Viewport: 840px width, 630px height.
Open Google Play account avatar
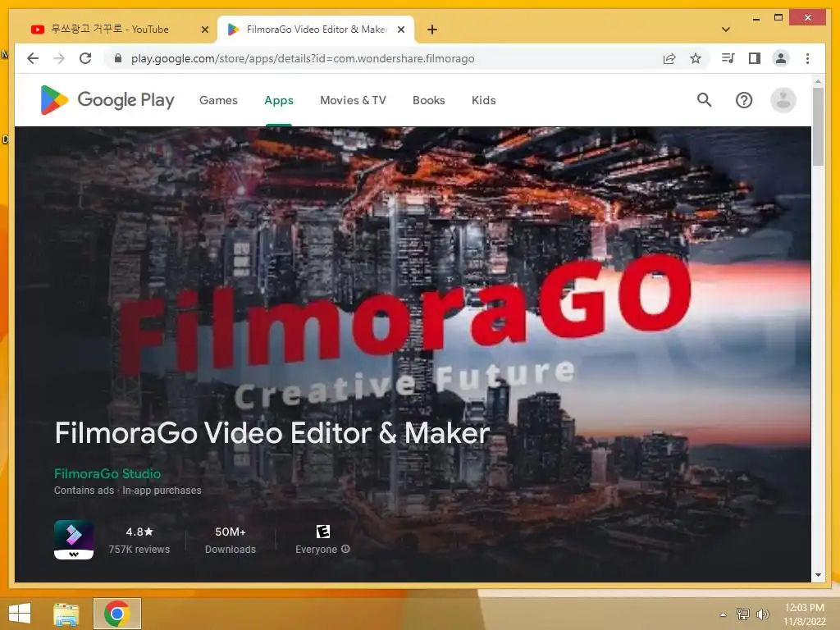tap(783, 100)
